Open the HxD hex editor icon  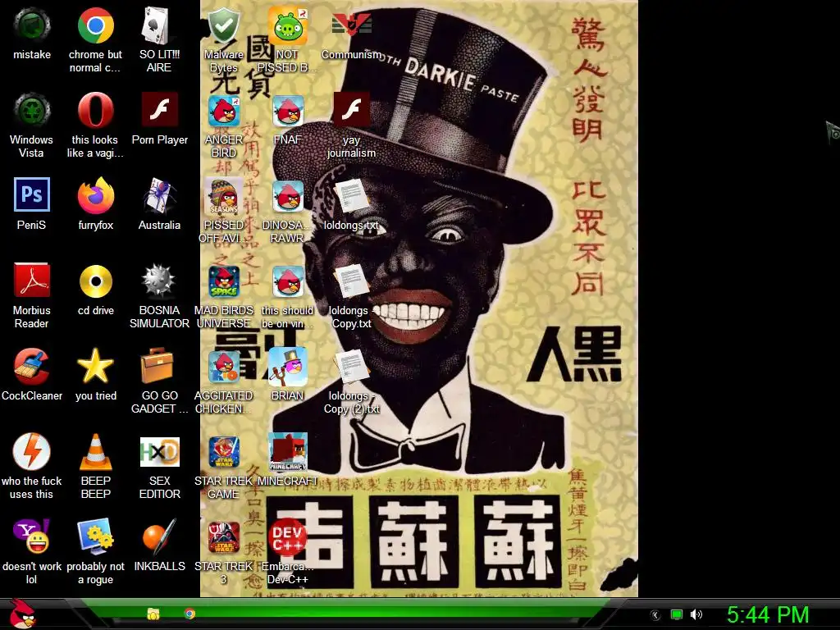[x=159, y=452]
